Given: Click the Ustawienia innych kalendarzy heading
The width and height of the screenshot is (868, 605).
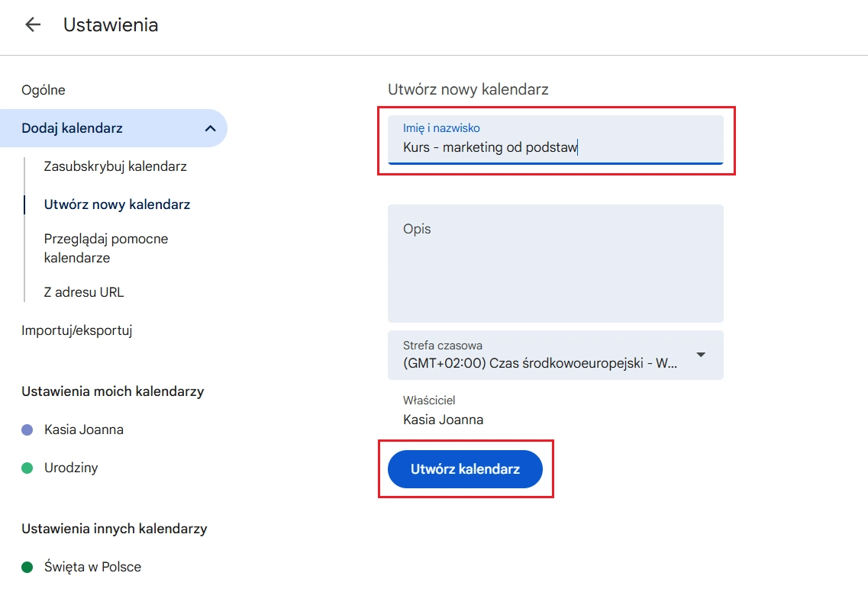Looking at the screenshot, I should pyautogui.click(x=114, y=529).
